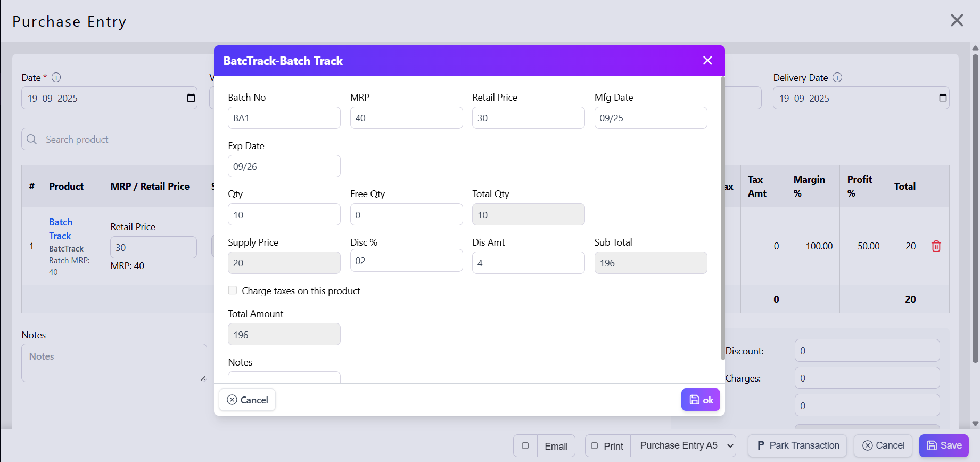Open calendar picker in Date field
This screenshot has height=462, width=980.
pyautogui.click(x=191, y=98)
